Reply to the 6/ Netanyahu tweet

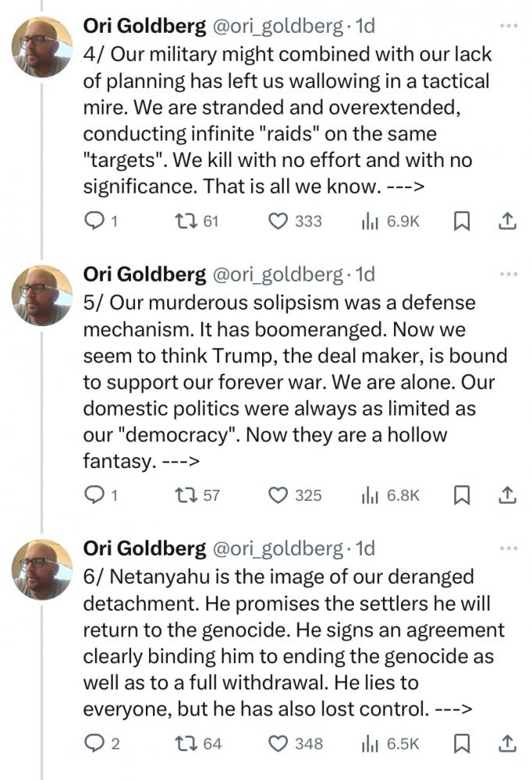coord(94,743)
